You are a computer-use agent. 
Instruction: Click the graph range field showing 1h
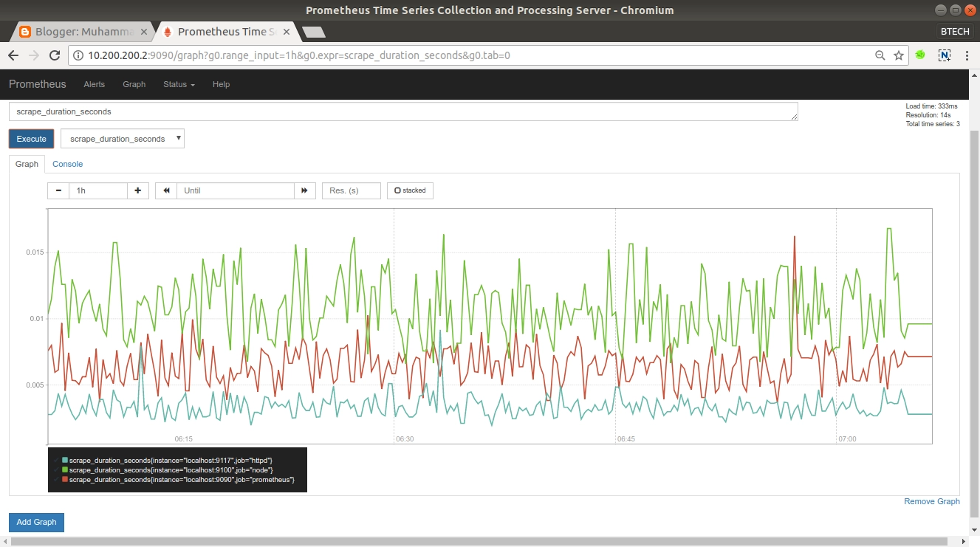point(98,190)
